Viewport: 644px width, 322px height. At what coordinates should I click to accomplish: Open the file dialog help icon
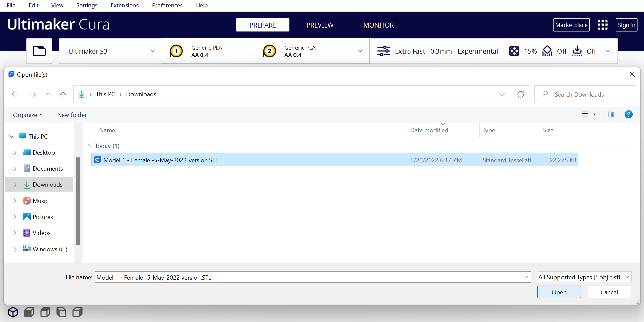628,115
